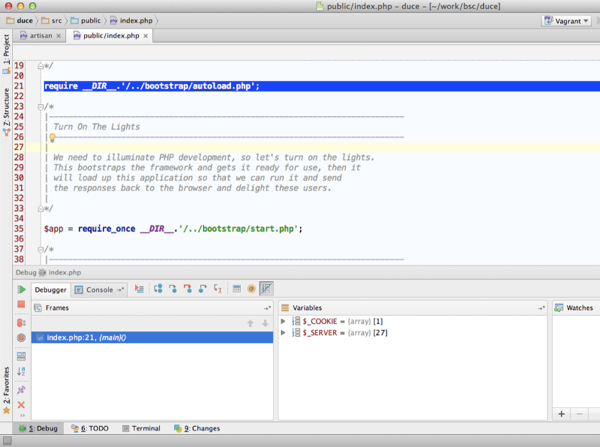The width and height of the screenshot is (600, 447).
Task: Open the Vagrant run configuration dropdown
Action: 566,20
